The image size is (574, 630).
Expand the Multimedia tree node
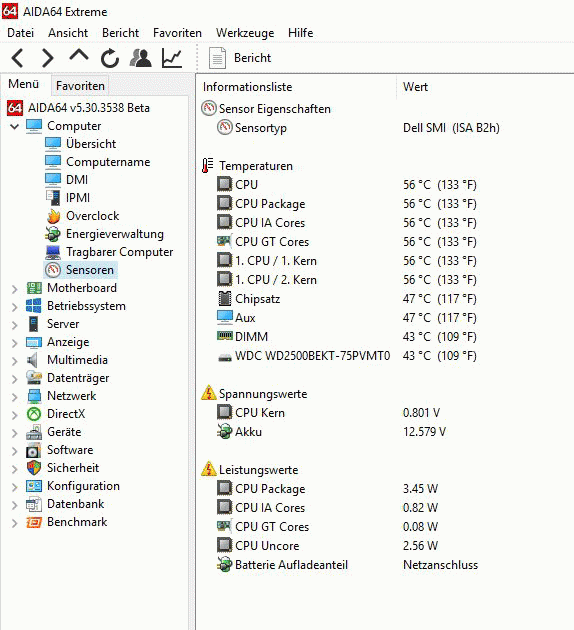14,360
